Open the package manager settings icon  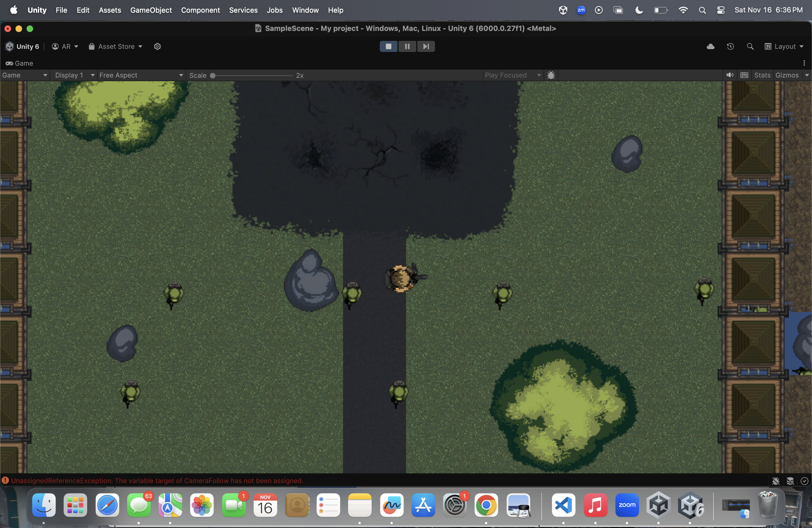[x=157, y=46]
